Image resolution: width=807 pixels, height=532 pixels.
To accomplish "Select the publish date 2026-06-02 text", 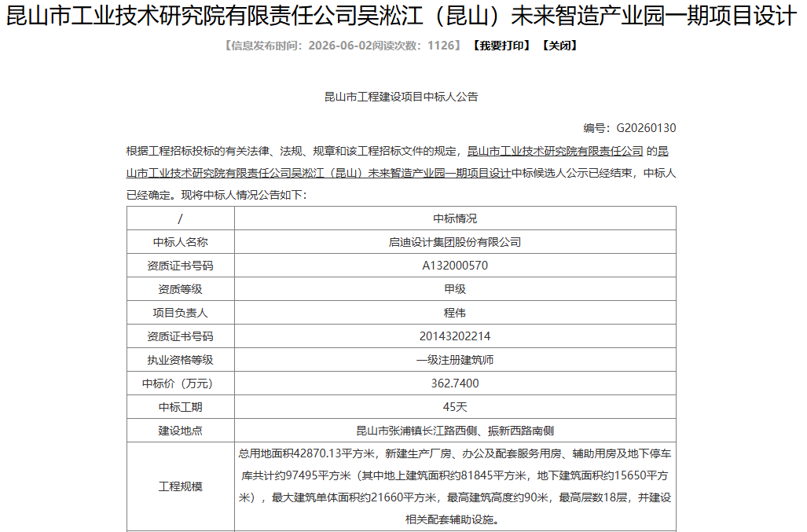I will click(339, 46).
